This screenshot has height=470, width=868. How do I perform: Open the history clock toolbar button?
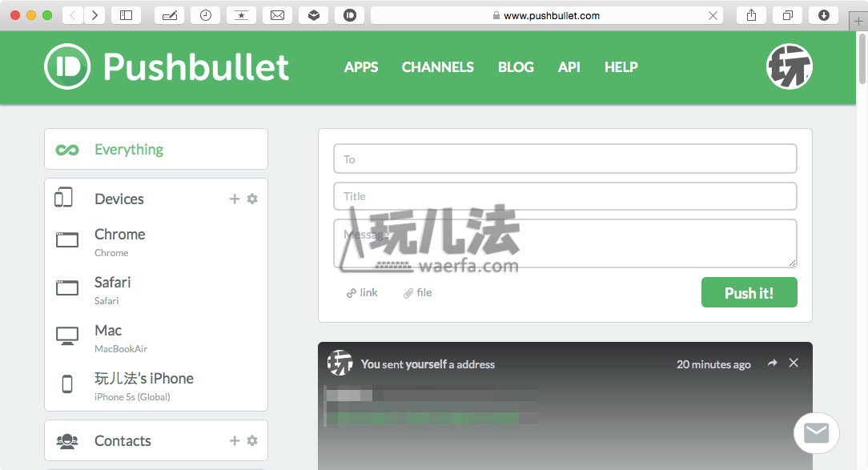click(x=205, y=15)
